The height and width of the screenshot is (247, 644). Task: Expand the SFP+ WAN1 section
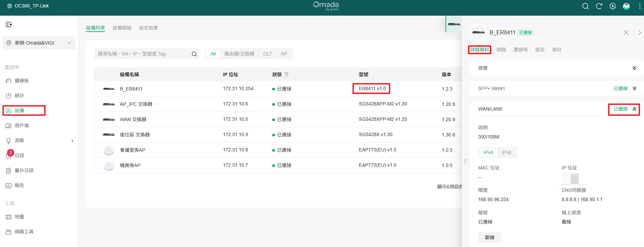click(x=634, y=88)
